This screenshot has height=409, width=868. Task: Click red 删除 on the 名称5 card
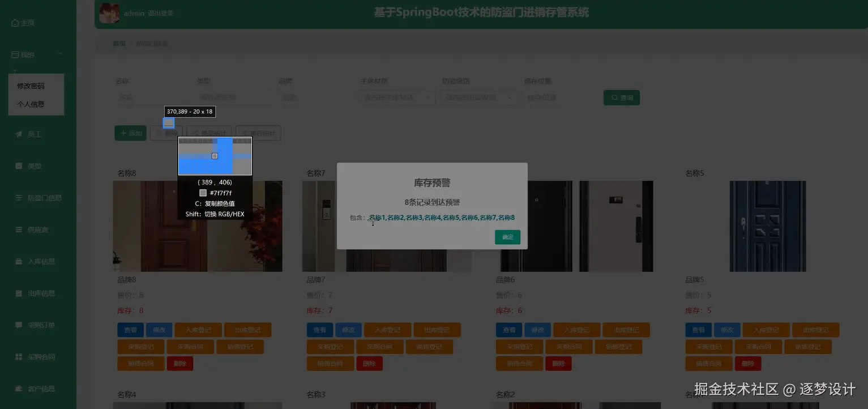click(x=748, y=363)
